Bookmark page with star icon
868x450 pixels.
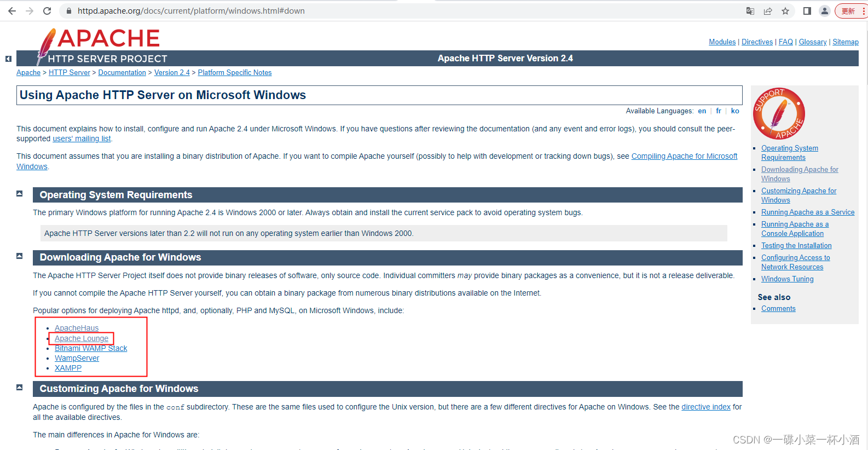(785, 11)
